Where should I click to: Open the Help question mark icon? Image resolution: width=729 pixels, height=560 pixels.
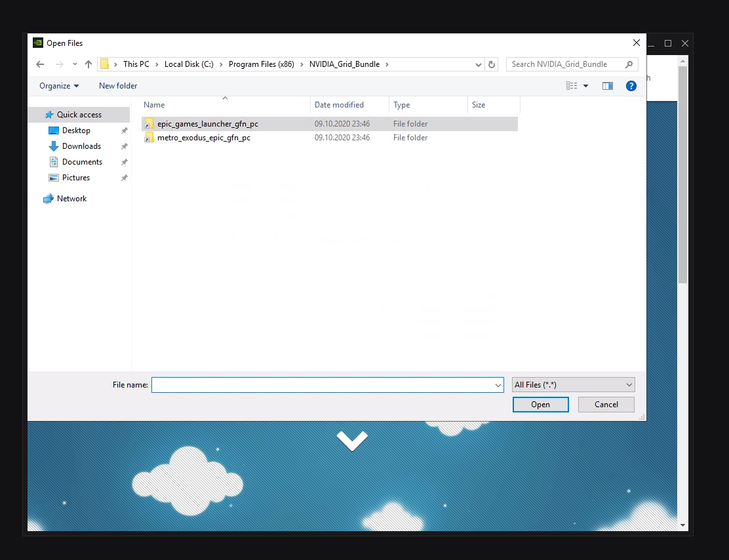(x=631, y=86)
